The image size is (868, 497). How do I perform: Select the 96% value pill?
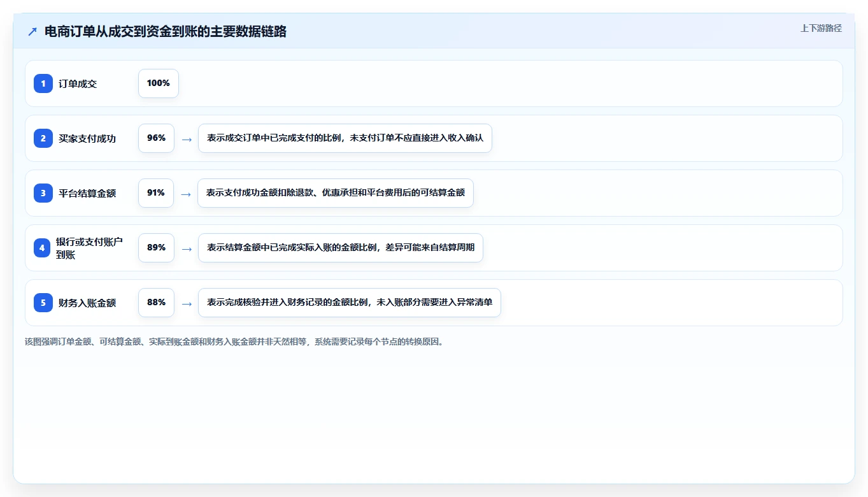156,138
